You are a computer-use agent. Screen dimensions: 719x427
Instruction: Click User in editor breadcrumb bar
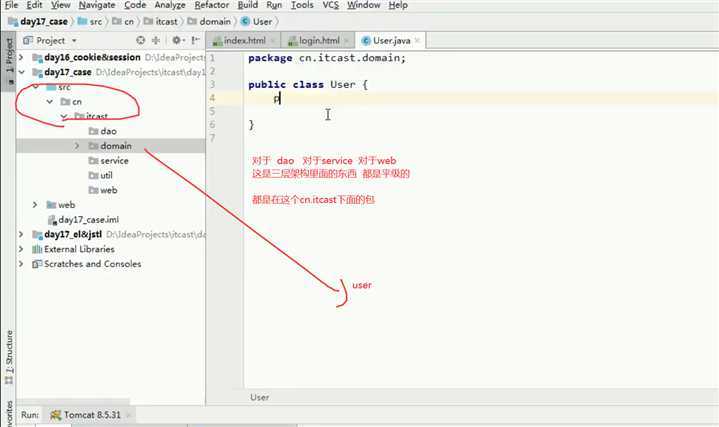tap(260, 397)
